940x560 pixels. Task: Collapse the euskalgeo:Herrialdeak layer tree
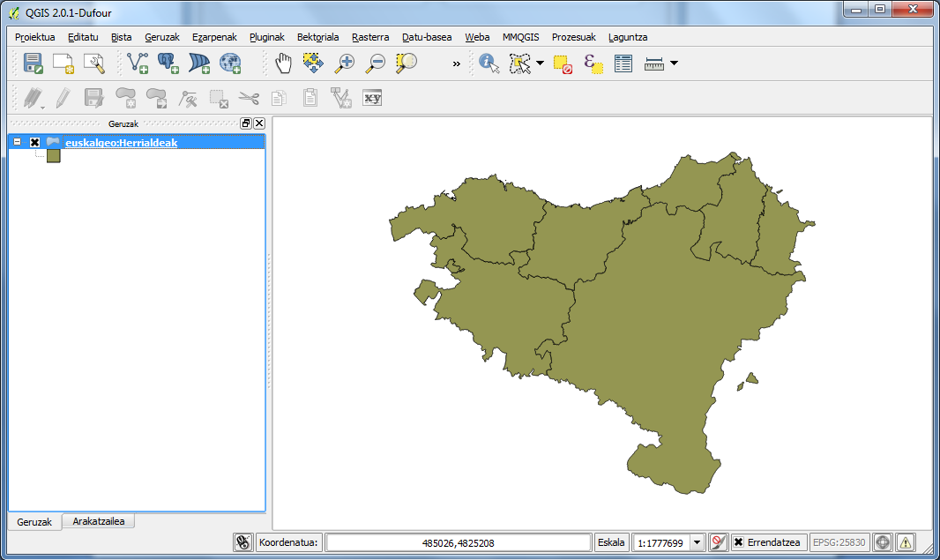18,142
